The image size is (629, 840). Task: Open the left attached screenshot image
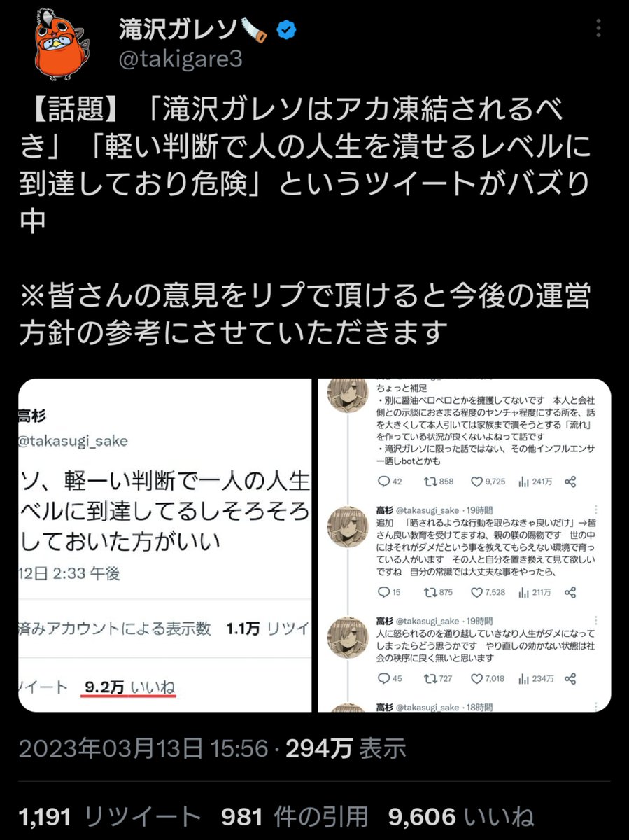(x=164, y=545)
